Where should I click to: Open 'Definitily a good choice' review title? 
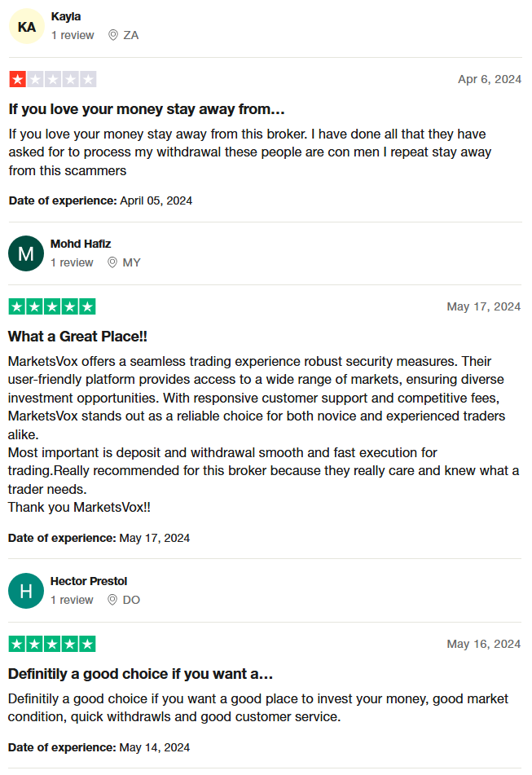[x=140, y=674]
